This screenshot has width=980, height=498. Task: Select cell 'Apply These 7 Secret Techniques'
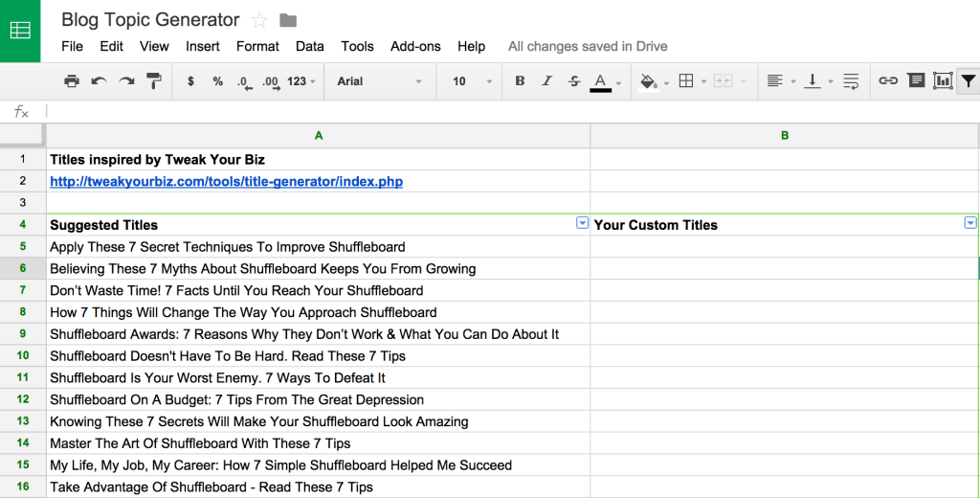318,246
